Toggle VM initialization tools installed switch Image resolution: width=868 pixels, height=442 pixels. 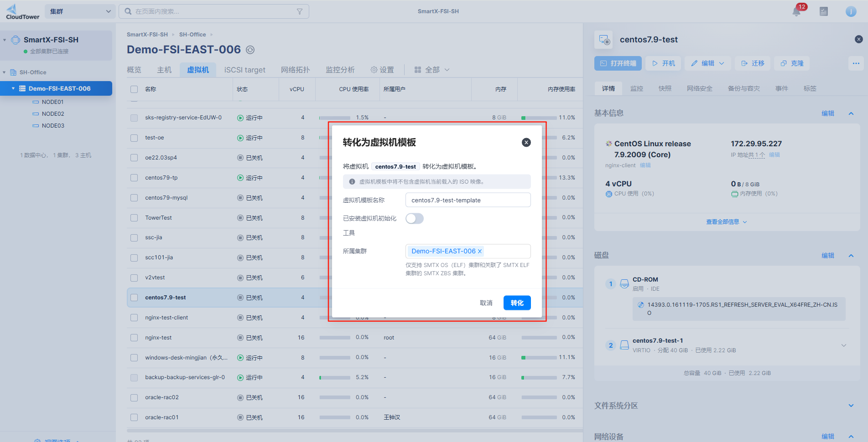415,219
